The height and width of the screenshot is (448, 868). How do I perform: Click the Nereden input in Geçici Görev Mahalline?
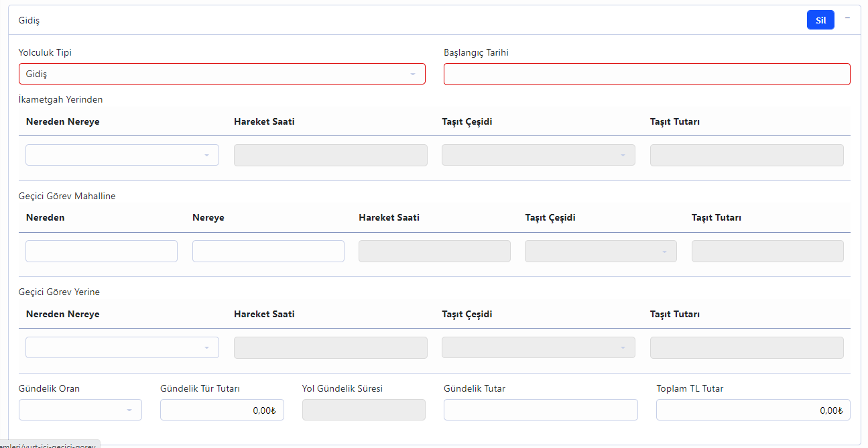pos(101,251)
